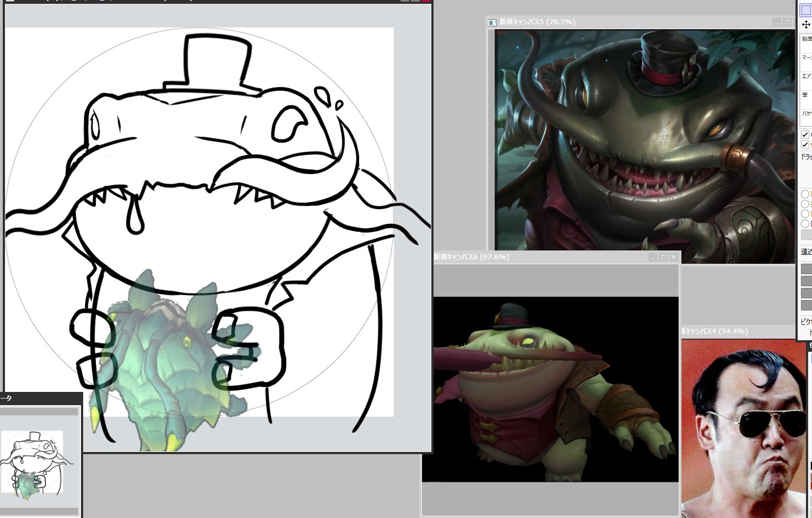Screen dimensions: 812x518
Task: Select the rectangular selection tool icon
Action: (806, 10)
